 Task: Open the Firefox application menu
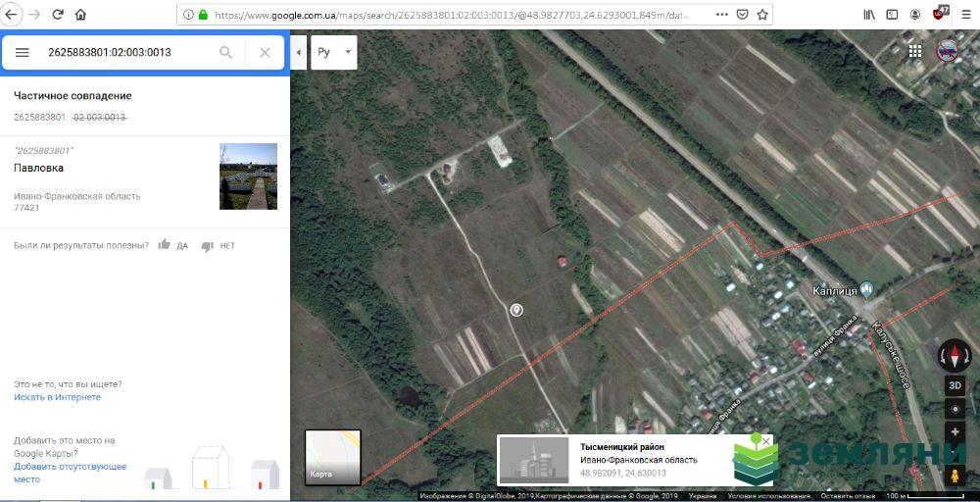point(964,15)
